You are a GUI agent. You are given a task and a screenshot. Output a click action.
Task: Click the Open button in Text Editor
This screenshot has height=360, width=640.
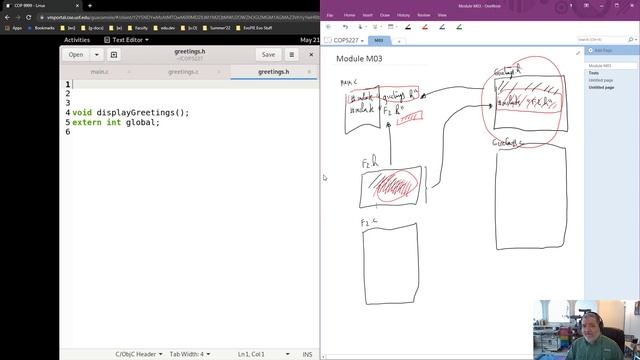tap(76, 55)
